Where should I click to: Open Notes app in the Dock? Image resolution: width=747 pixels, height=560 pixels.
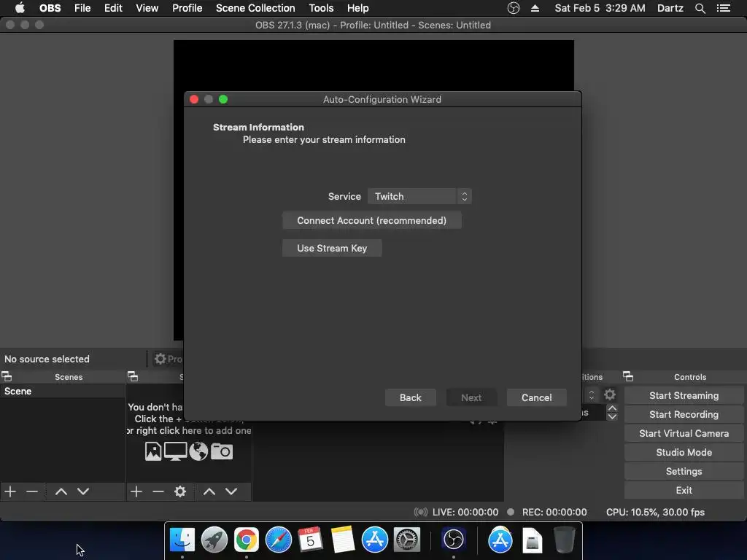tap(343, 540)
